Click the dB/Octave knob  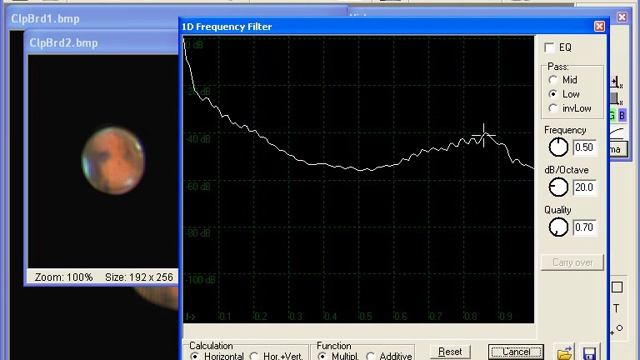tap(558, 187)
